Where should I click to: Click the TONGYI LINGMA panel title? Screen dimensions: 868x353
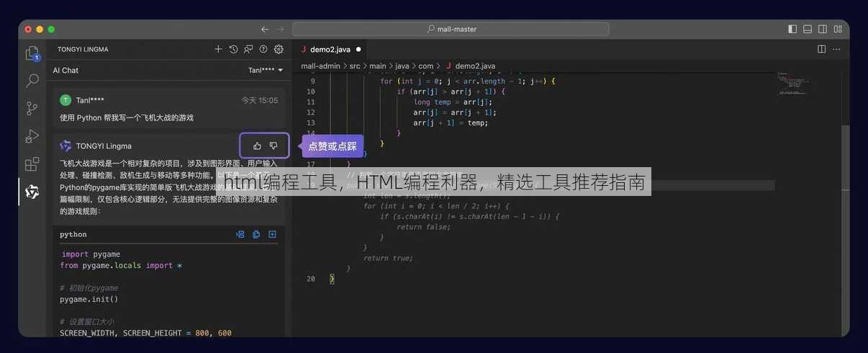tap(83, 50)
